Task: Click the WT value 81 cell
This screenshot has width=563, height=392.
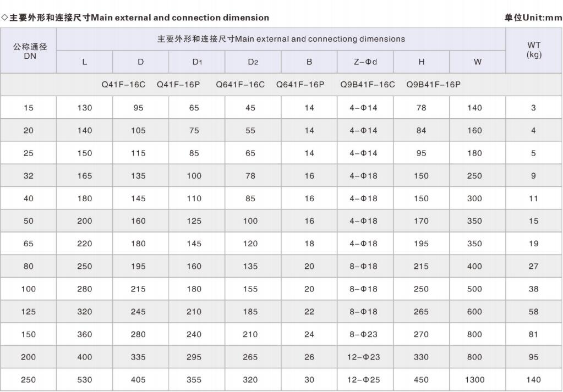Action: pyautogui.click(x=533, y=334)
